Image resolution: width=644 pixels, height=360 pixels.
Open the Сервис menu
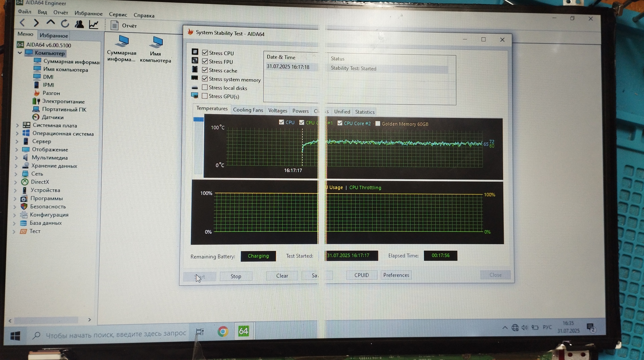118,14
